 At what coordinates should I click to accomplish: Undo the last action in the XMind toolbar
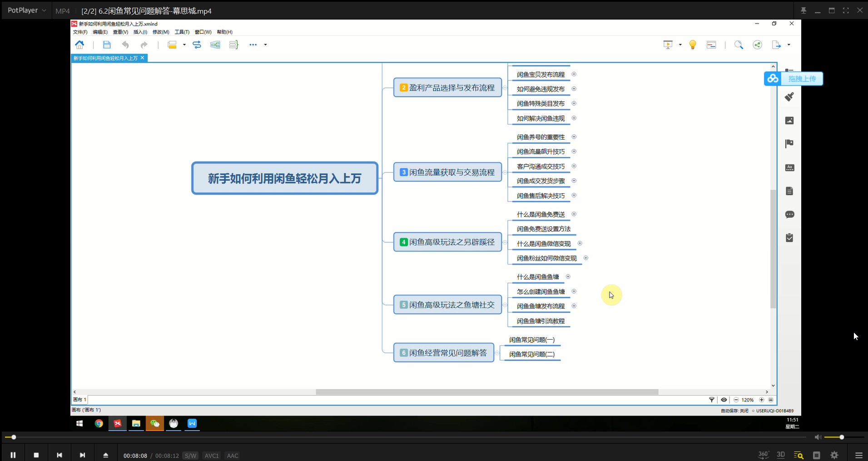click(125, 45)
